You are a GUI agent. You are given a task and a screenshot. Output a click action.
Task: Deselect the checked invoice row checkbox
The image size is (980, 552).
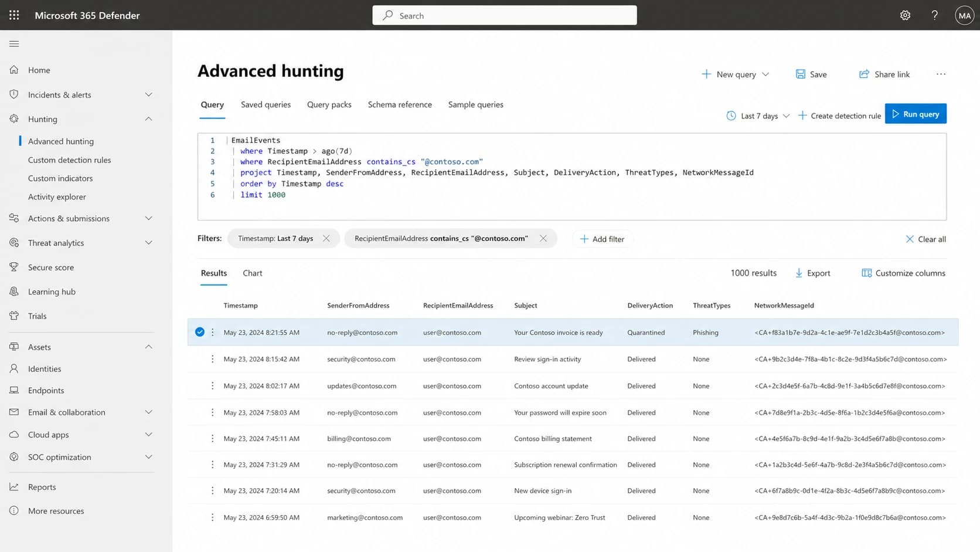pos(200,332)
